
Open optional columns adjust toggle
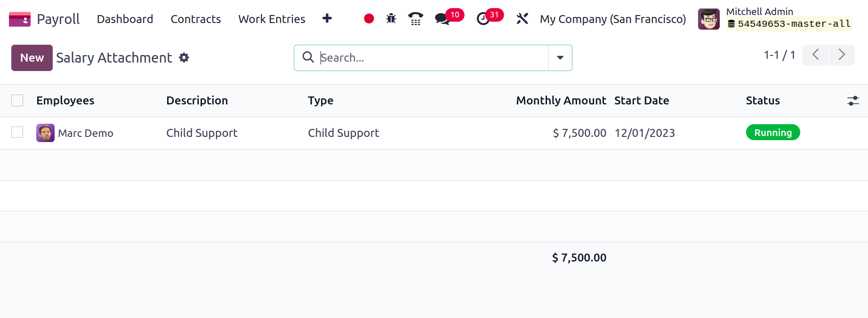(853, 101)
